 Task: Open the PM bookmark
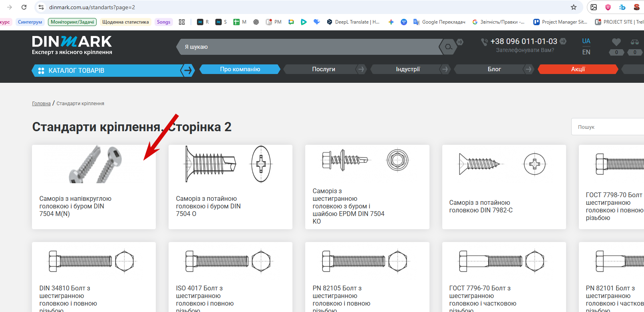pos(274,22)
